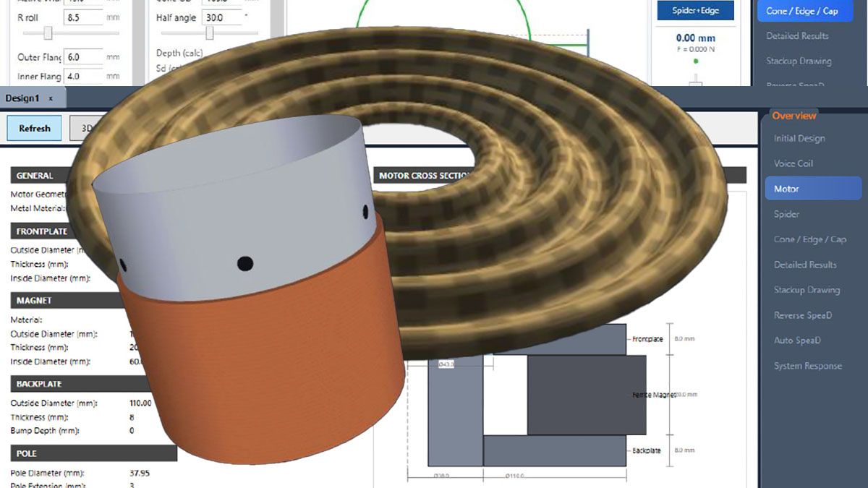Click the Bump Depth value 0
The width and height of the screenshot is (868, 488).
point(132,431)
